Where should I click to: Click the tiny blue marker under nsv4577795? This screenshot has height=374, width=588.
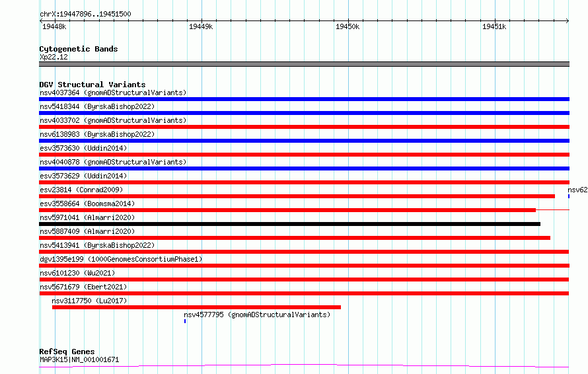[x=185, y=321]
